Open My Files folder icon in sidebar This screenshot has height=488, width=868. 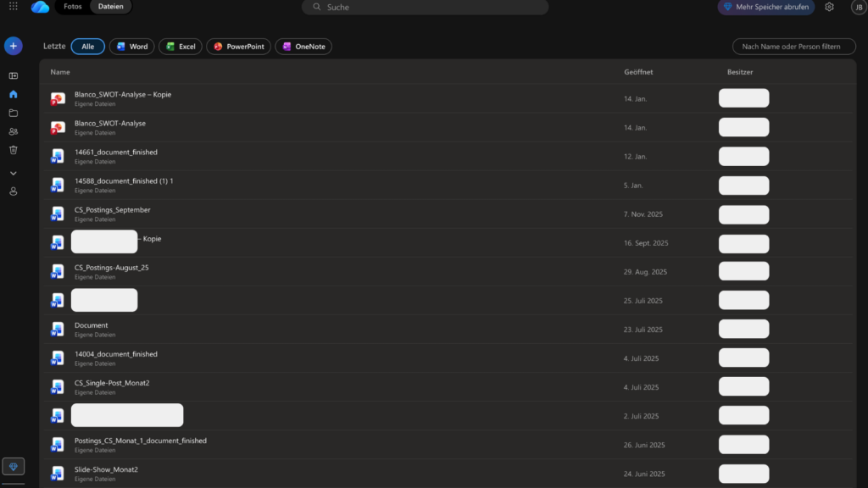point(13,113)
